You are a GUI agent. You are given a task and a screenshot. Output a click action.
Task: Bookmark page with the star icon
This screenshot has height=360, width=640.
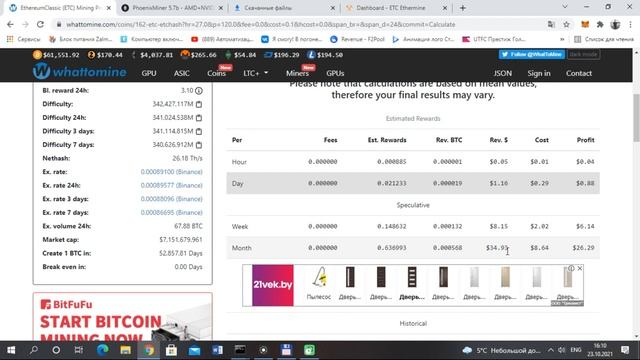[x=566, y=24]
